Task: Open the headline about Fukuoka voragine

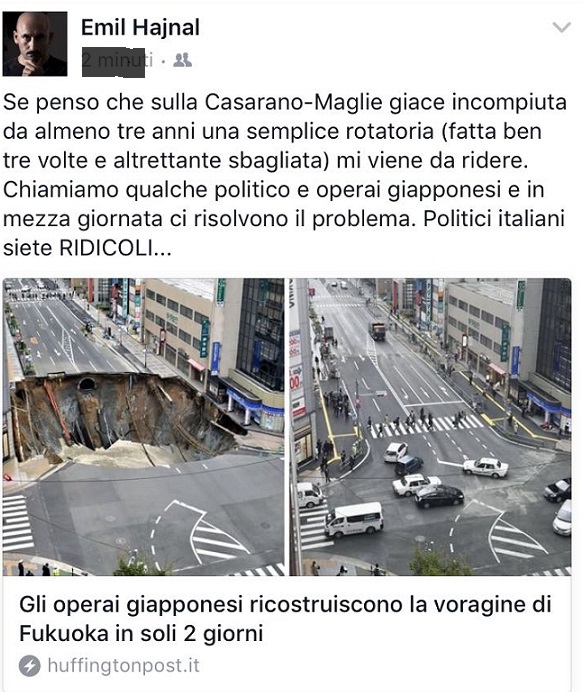Action: click(x=285, y=619)
